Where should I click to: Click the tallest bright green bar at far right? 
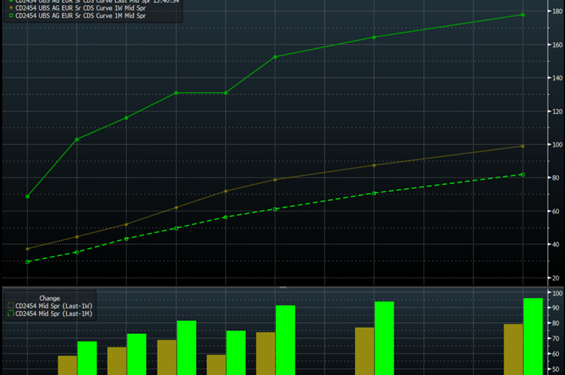533,336
